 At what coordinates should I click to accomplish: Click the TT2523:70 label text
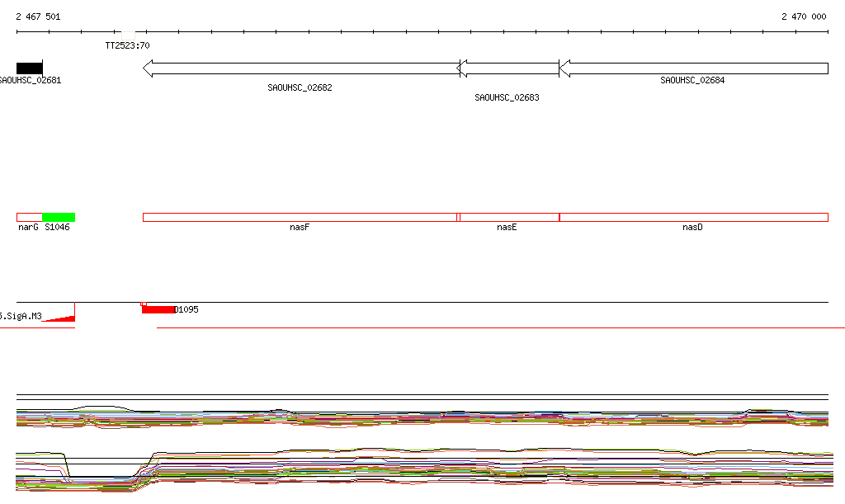pyautogui.click(x=127, y=45)
